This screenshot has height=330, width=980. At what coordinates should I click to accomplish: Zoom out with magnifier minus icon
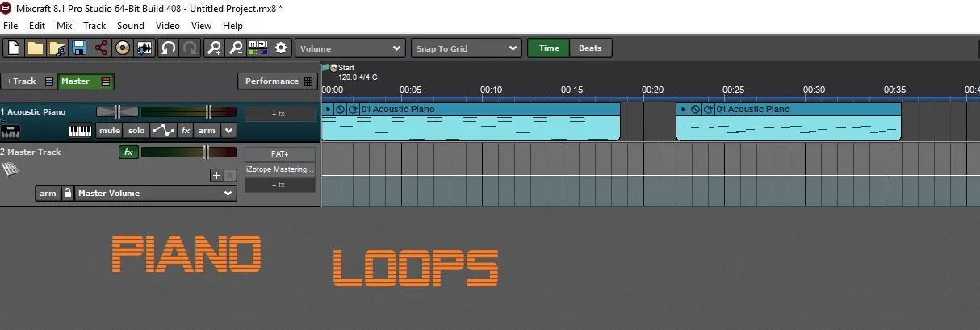coord(236,48)
